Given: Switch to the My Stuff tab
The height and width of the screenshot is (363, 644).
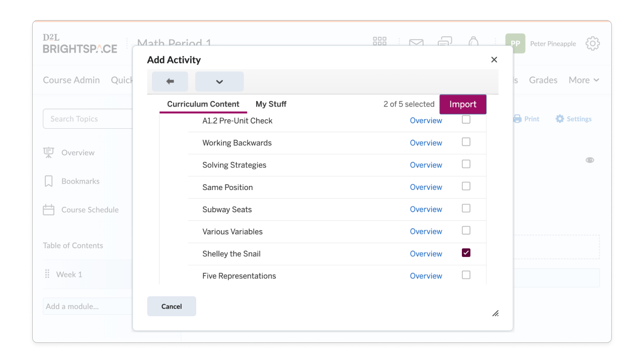Looking at the screenshot, I should click(x=271, y=104).
